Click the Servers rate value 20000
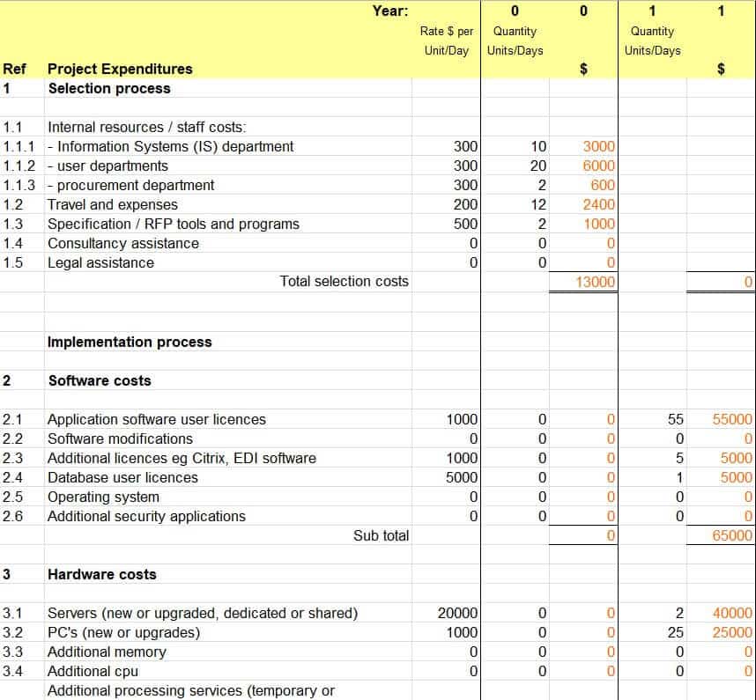 coord(457,613)
